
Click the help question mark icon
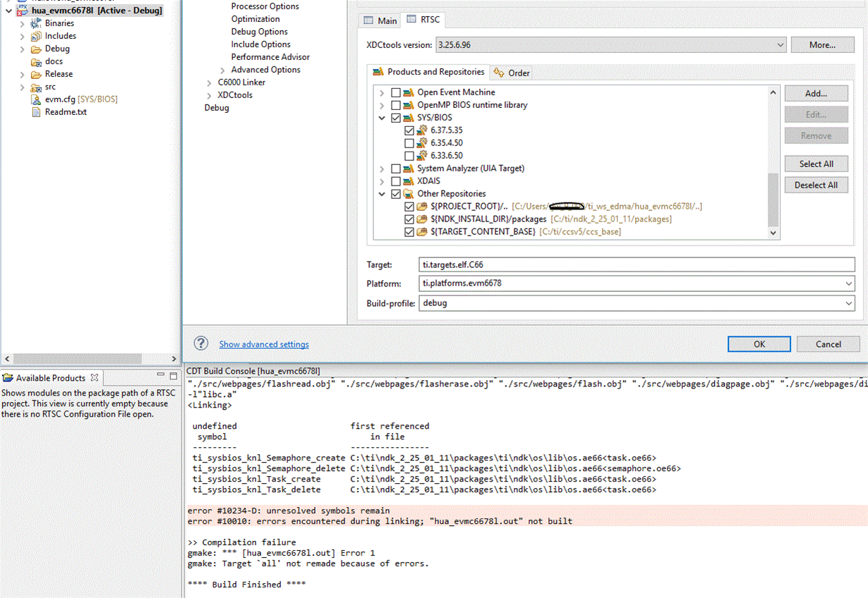201,343
